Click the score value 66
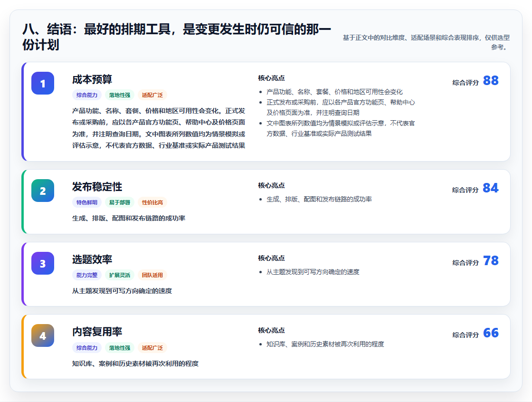 [x=491, y=333]
